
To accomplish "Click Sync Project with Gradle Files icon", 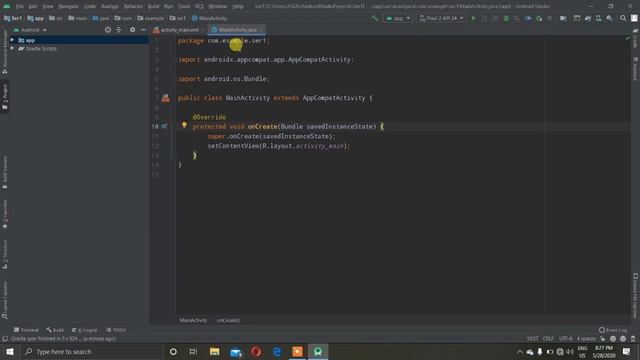I will [x=588, y=18].
